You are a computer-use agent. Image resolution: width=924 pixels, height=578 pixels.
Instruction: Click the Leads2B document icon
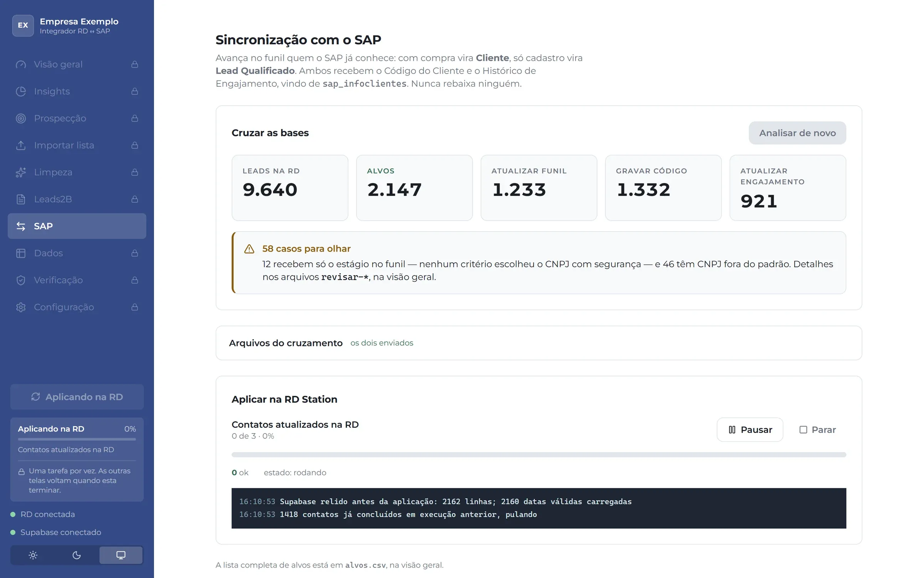[21, 199]
